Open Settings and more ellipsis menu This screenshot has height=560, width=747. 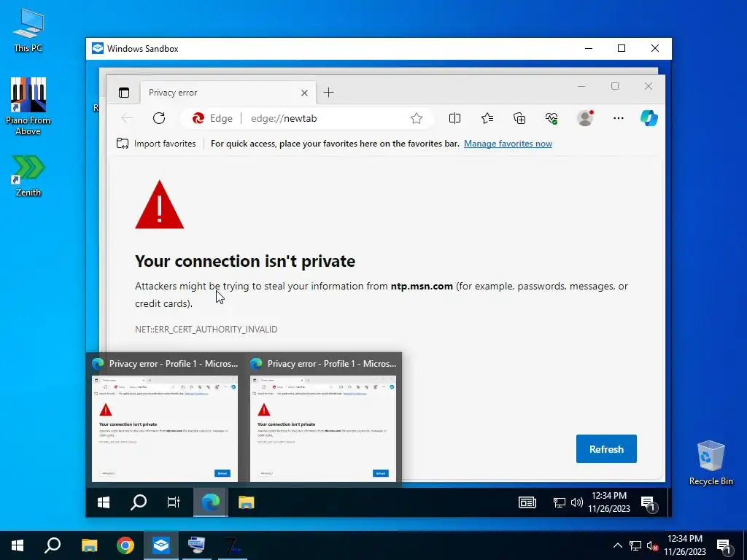619,118
